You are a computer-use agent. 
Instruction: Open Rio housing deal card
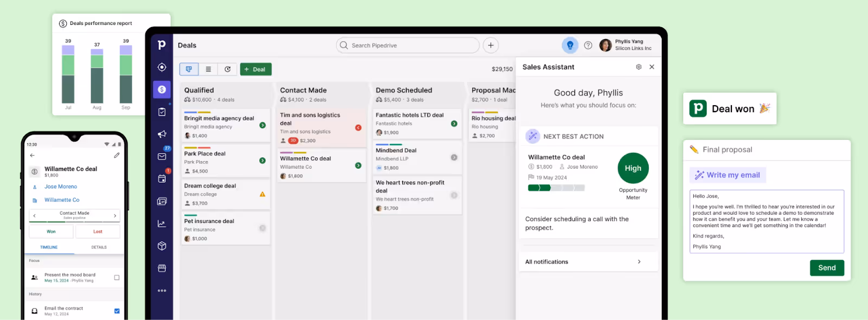pos(493,126)
